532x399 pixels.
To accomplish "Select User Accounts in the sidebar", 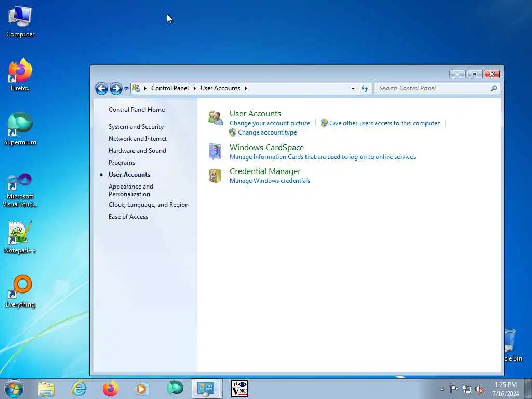I will [129, 175].
